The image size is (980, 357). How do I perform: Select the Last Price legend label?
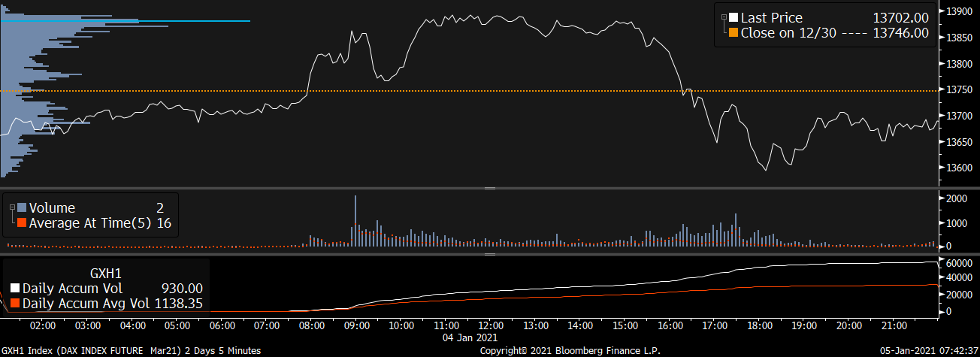click(x=772, y=17)
